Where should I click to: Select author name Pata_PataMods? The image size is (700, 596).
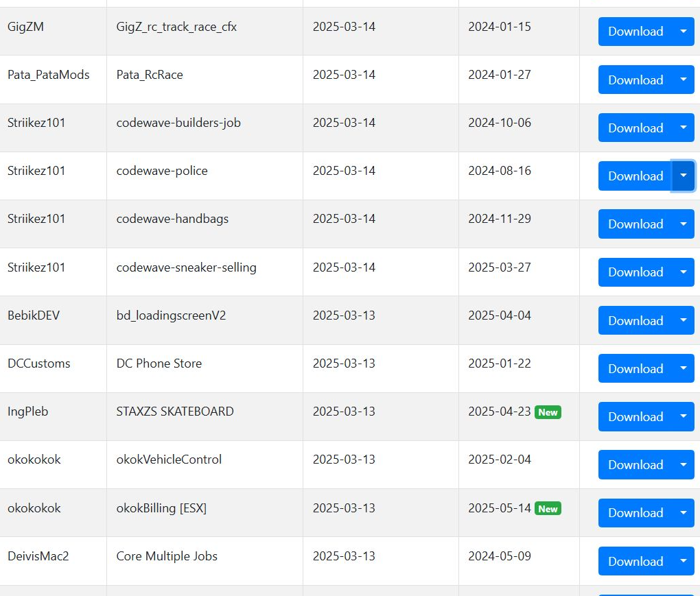click(48, 75)
